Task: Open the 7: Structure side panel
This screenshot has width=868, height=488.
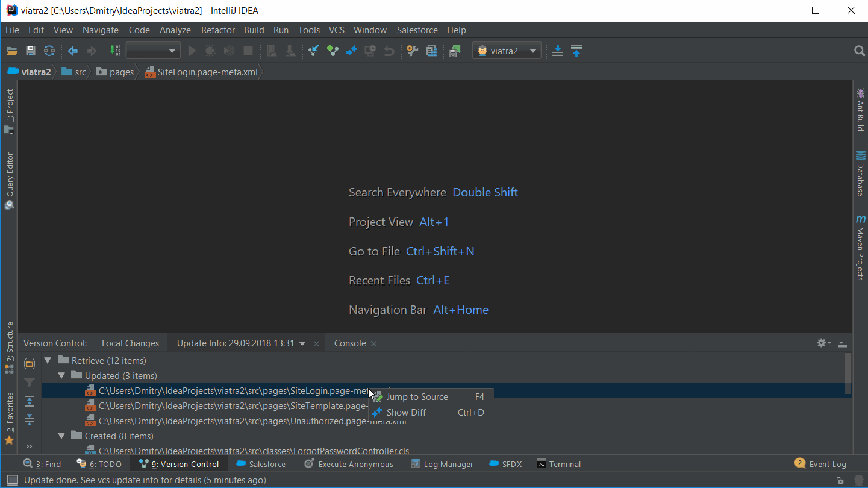Action: pyautogui.click(x=10, y=348)
